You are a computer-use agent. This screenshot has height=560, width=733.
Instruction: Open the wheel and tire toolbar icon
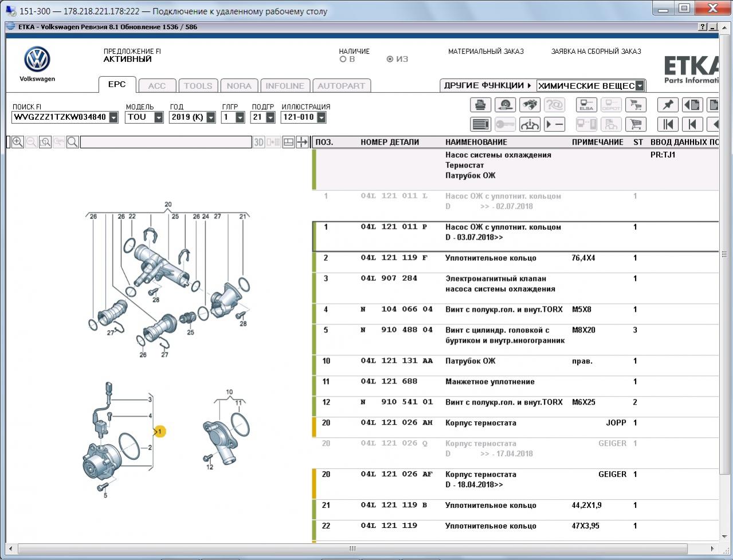(505, 105)
